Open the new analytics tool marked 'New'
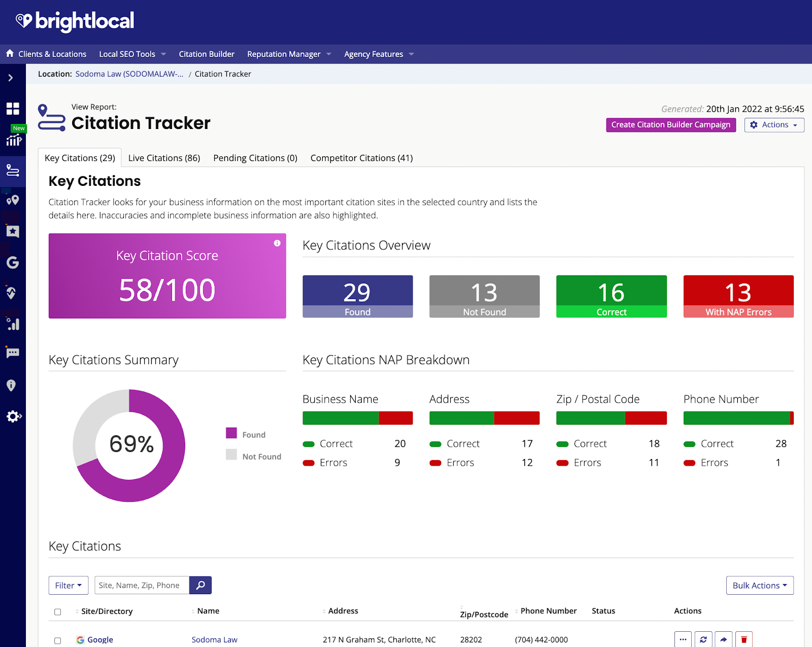Screen dimensions: 812x647 point(13,141)
